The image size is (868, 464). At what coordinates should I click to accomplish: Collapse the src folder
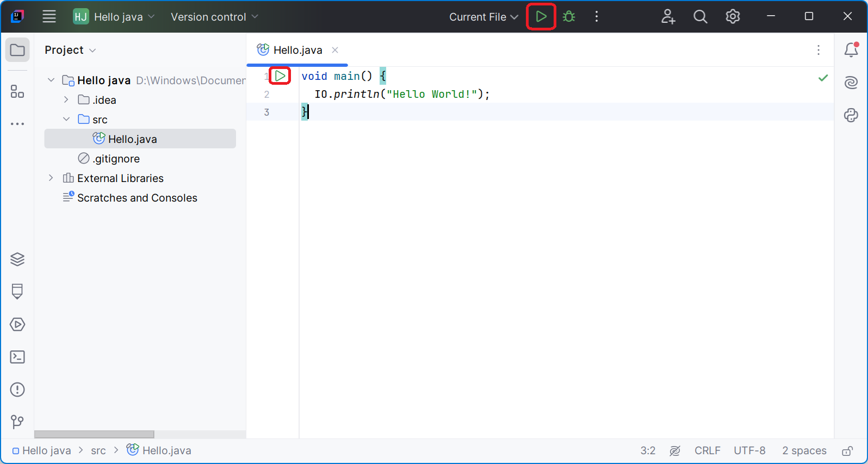pyautogui.click(x=66, y=119)
